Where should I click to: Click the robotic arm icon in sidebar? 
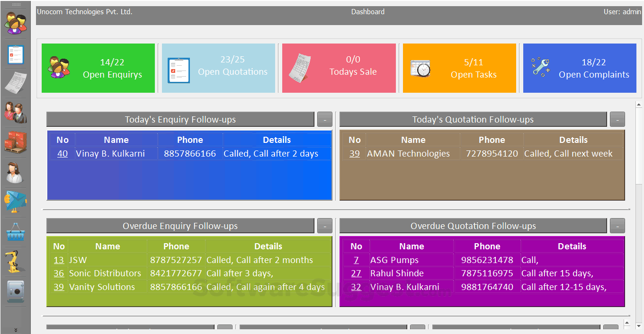click(x=16, y=261)
